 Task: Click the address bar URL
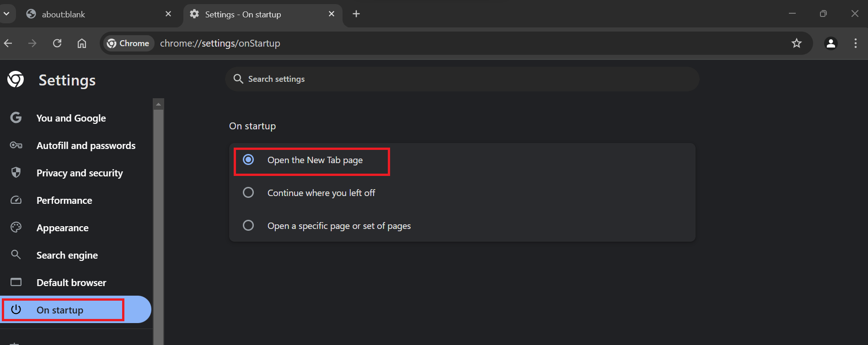click(x=220, y=43)
